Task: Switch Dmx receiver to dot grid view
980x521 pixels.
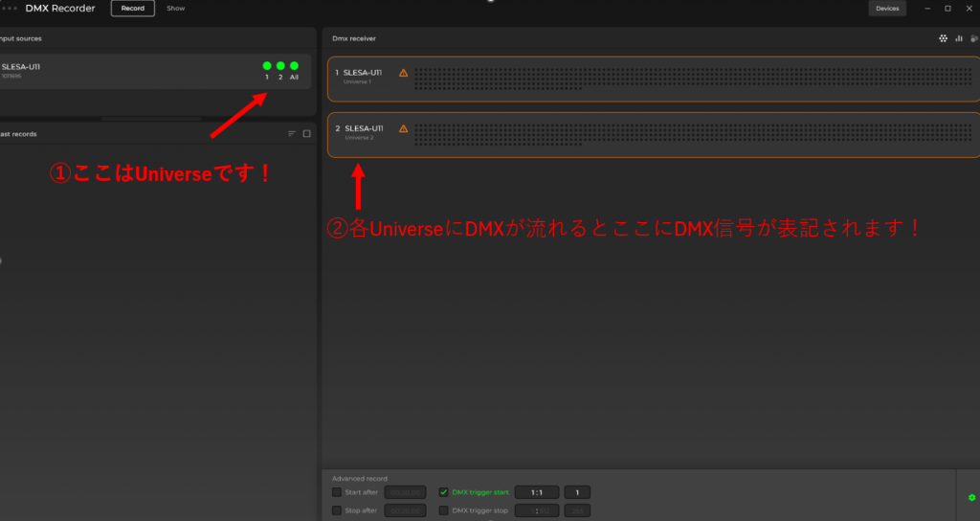Action: tap(943, 38)
